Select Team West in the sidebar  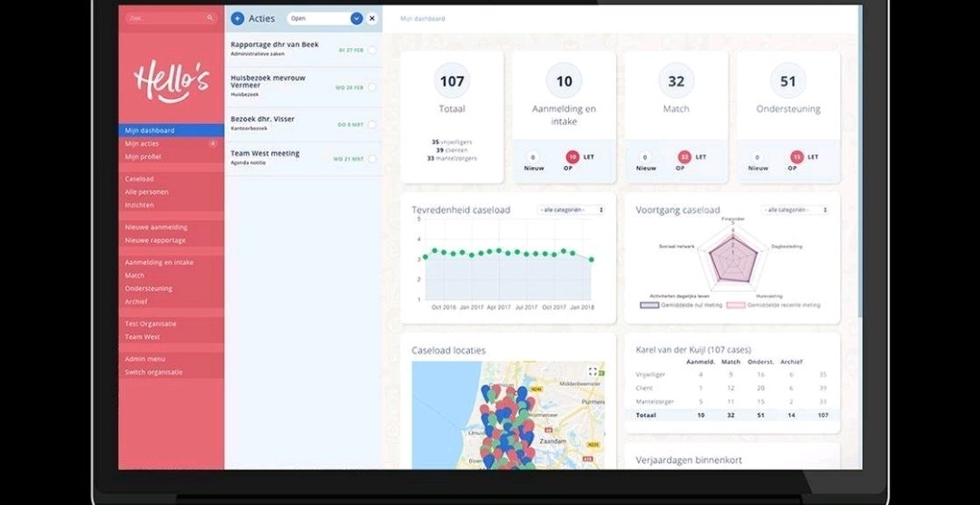tap(142, 337)
